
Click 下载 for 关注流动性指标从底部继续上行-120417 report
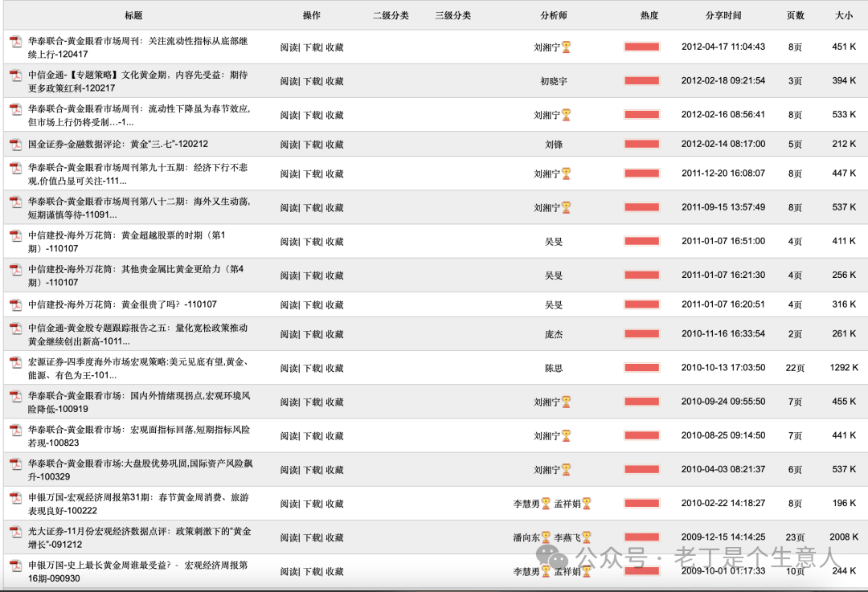click(312, 47)
